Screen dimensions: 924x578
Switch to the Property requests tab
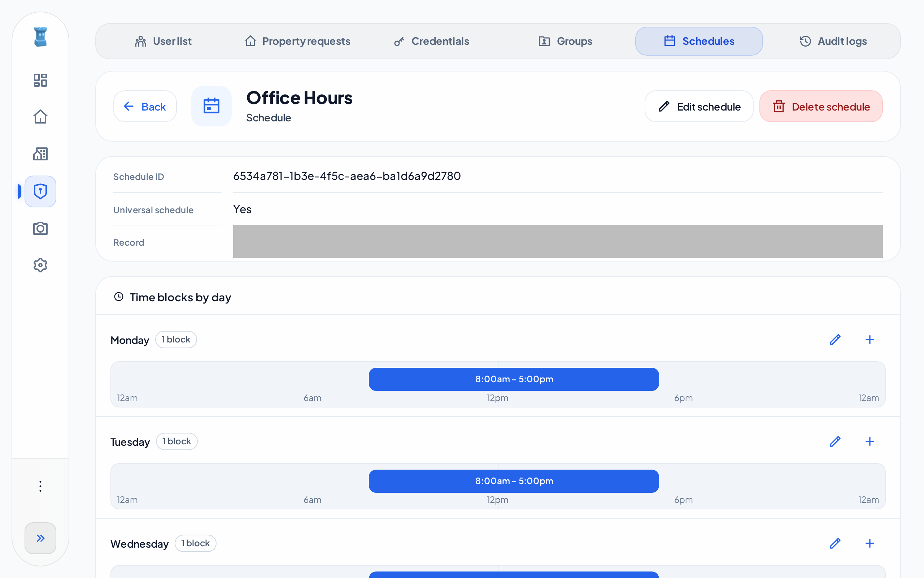[297, 41]
